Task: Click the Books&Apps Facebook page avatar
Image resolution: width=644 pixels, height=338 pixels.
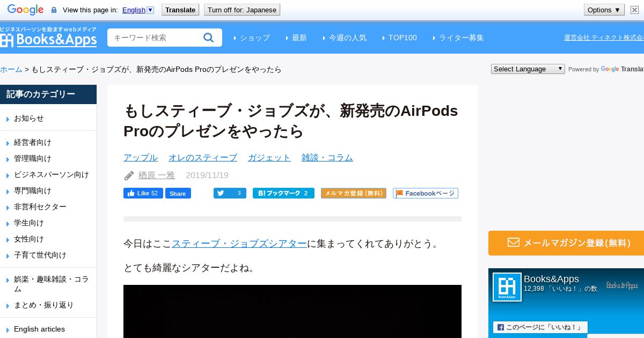Action: pyautogui.click(x=507, y=287)
